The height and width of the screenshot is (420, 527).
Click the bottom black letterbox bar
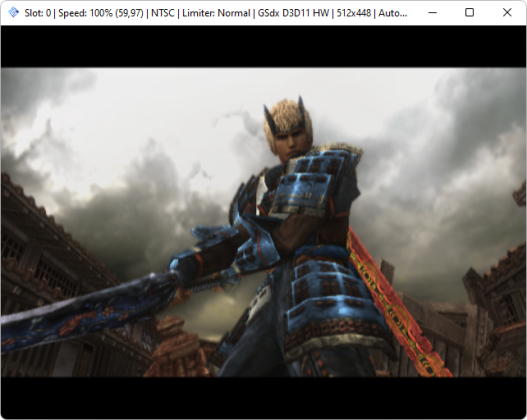(263, 397)
